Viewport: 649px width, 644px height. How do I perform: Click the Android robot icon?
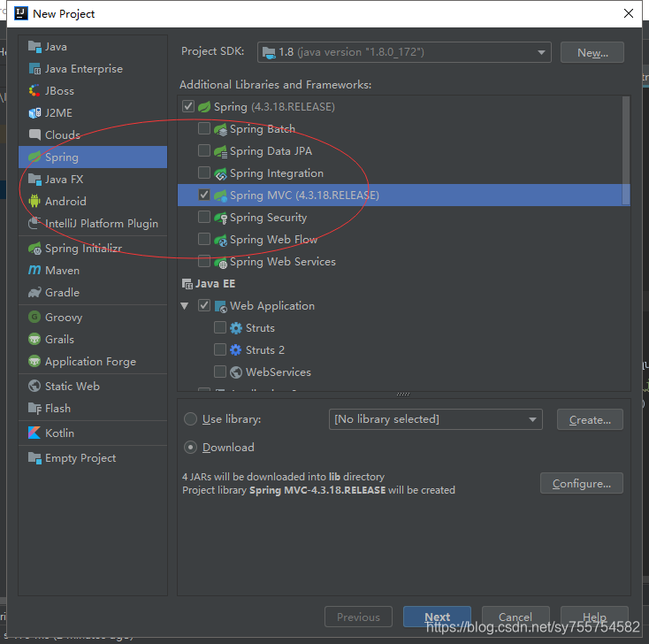pyautogui.click(x=34, y=202)
